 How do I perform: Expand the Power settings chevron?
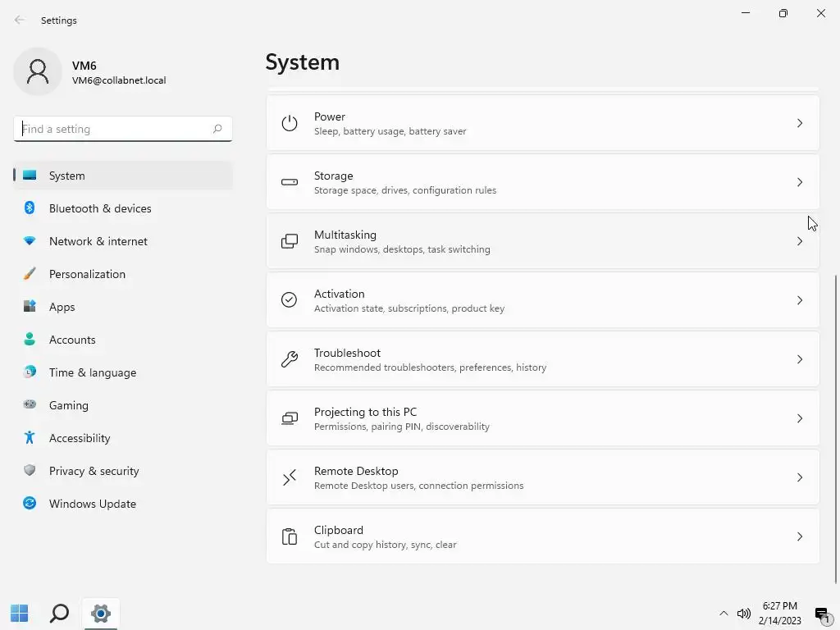(x=800, y=123)
